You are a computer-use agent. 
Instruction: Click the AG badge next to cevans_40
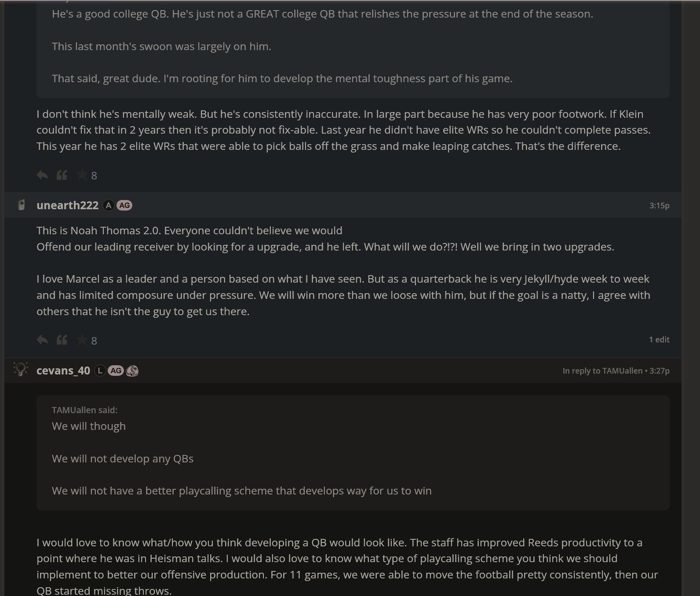coord(116,371)
